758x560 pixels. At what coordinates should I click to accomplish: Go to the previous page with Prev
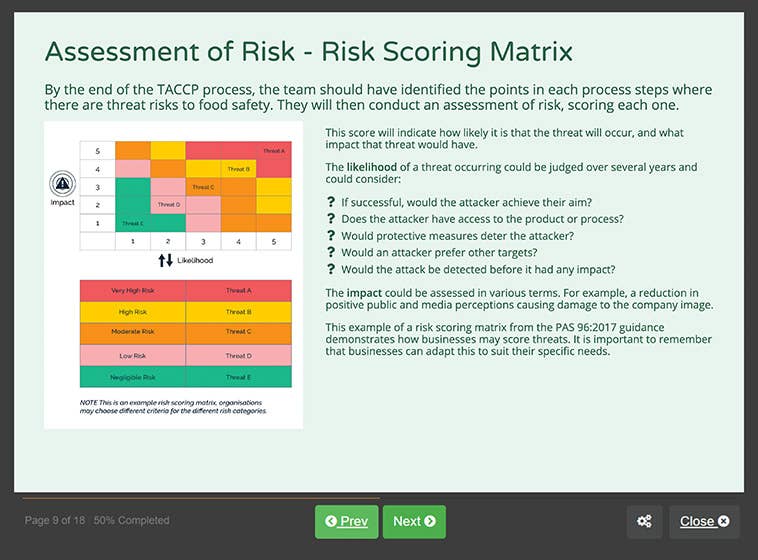tap(346, 521)
